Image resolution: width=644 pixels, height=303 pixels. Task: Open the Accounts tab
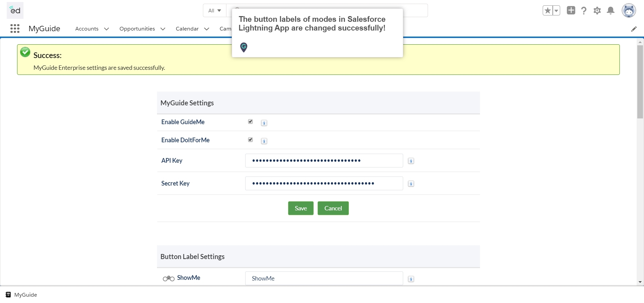pos(87,29)
